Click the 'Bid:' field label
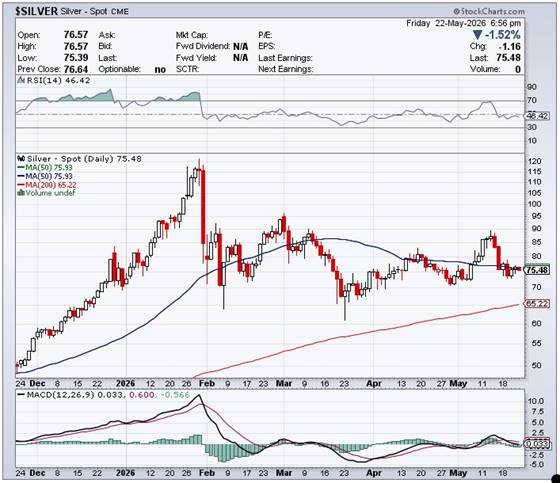This screenshot has width=560, height=483. 105,46
